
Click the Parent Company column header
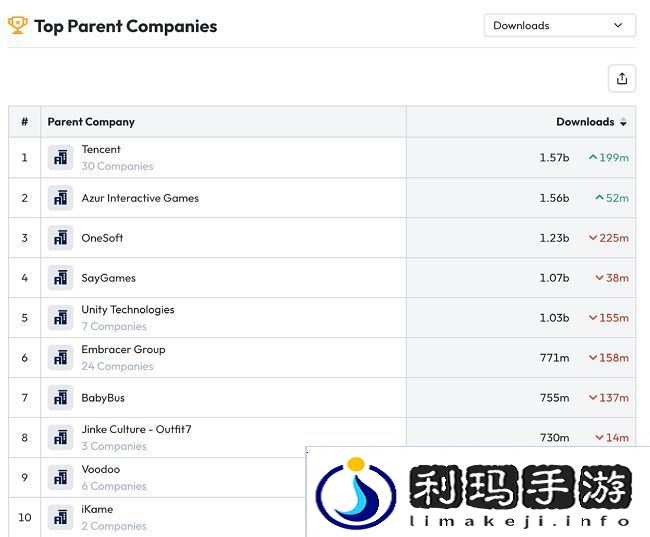pos(91,122)
